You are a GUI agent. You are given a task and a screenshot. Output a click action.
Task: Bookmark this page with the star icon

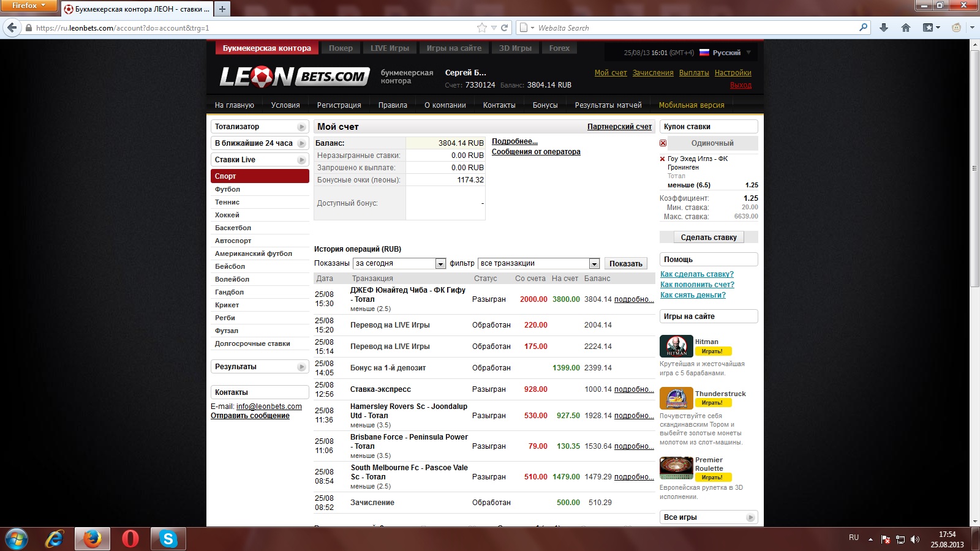(482, 28)
